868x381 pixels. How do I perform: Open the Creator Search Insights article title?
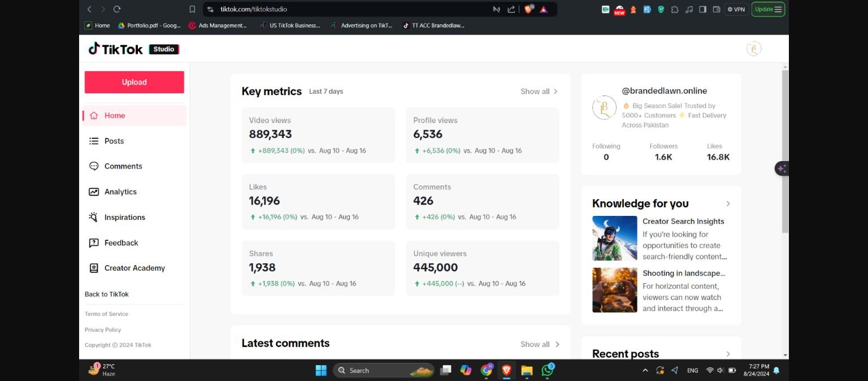683,221
